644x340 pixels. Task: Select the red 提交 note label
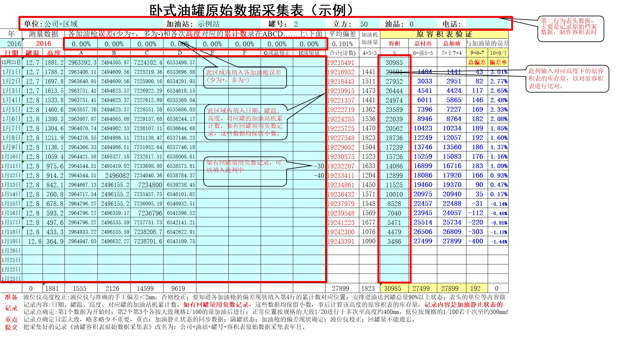(x=11, y=327)
